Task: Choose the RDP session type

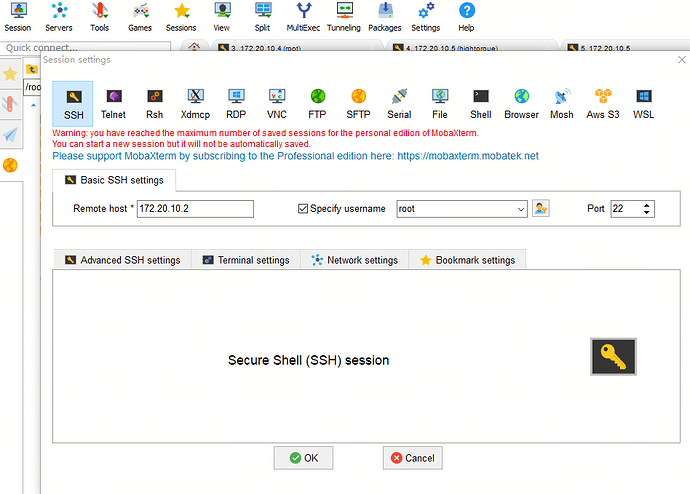Action: click(x=236, y=103)
